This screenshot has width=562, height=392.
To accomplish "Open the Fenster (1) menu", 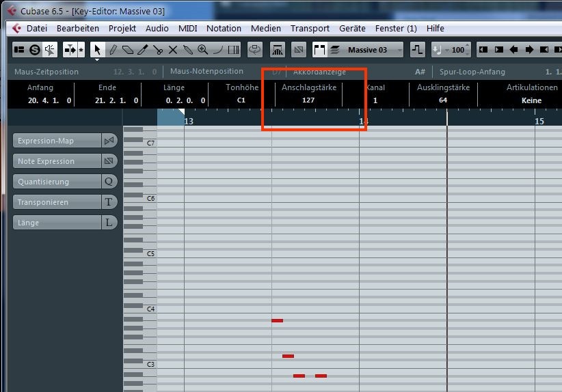I will point(396,28).
